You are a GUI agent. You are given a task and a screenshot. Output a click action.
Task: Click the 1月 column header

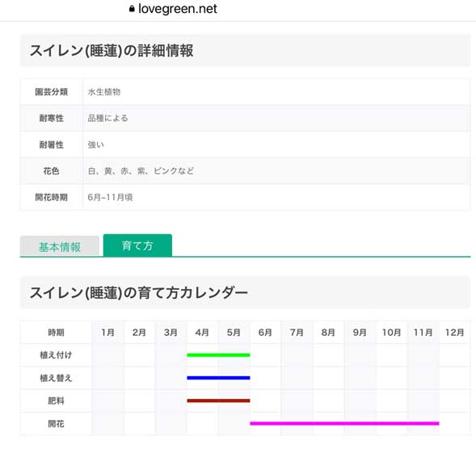[107, 333]
